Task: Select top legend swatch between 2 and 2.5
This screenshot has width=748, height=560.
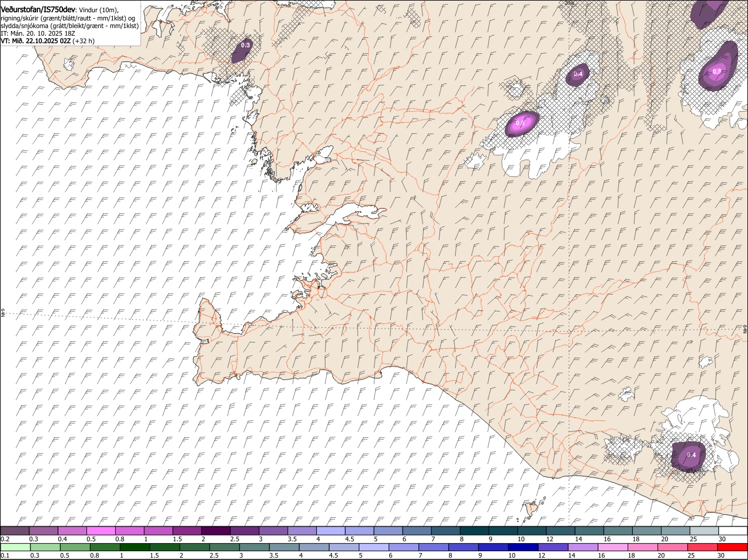Action: pyautogui.click(x=216, y=530)
